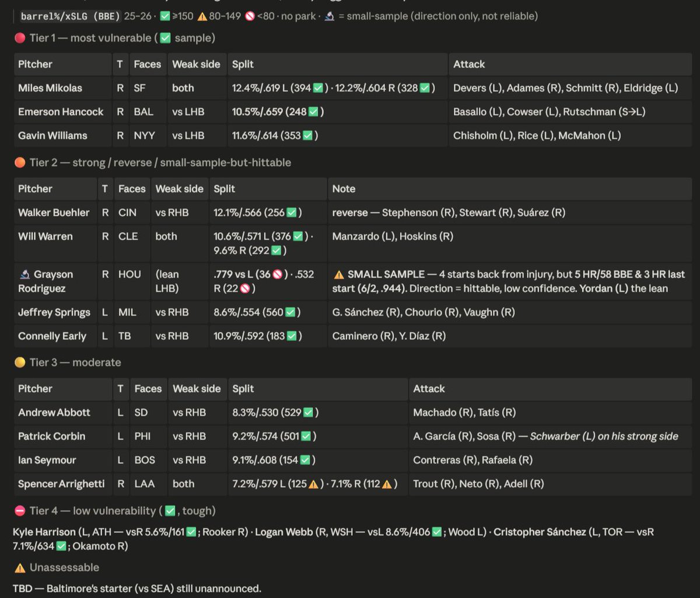Click the LAA cell in Arrighetti row

pos(149,484)
